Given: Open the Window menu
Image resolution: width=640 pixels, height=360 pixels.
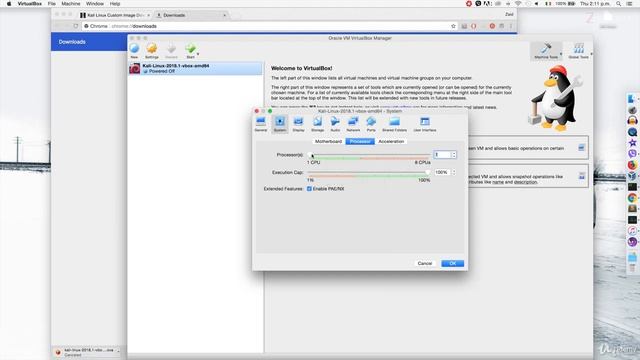Looking at the screenshot, I should [95, 4].
